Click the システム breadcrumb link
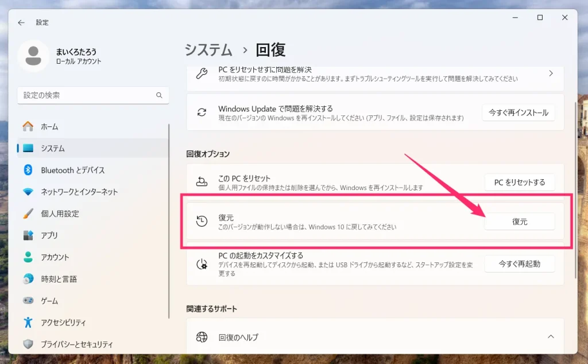The height and width of the screenshot is (364, 588). (x=208, y=50)
